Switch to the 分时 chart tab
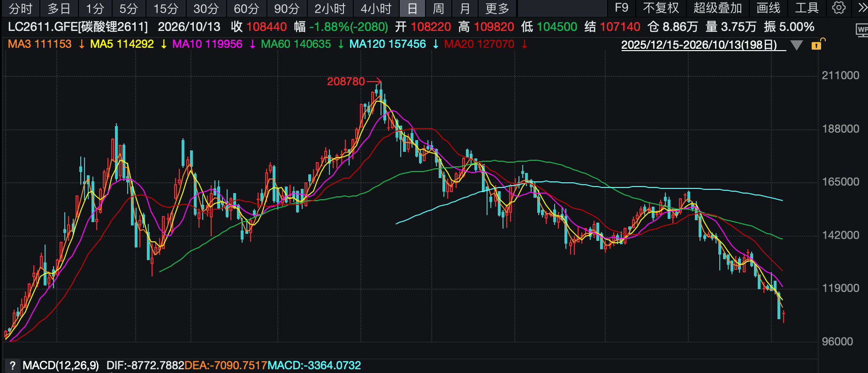The width and height of the screenshot is (868, 373). (21, 8)
